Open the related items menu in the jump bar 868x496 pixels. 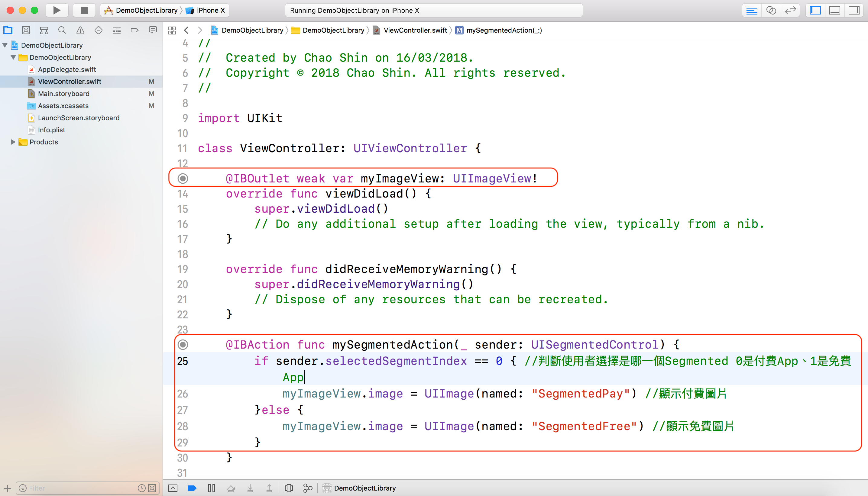172,30
